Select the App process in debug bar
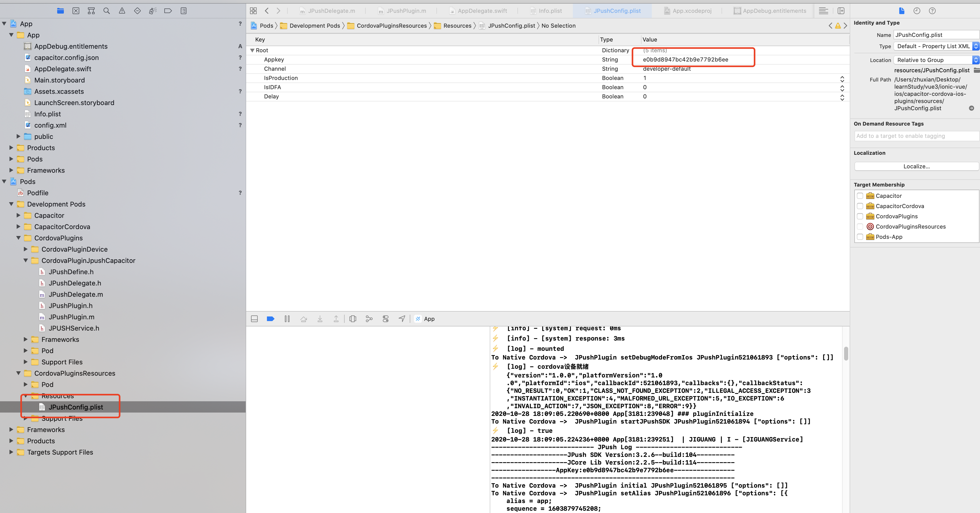 click(x=425, y=319)
